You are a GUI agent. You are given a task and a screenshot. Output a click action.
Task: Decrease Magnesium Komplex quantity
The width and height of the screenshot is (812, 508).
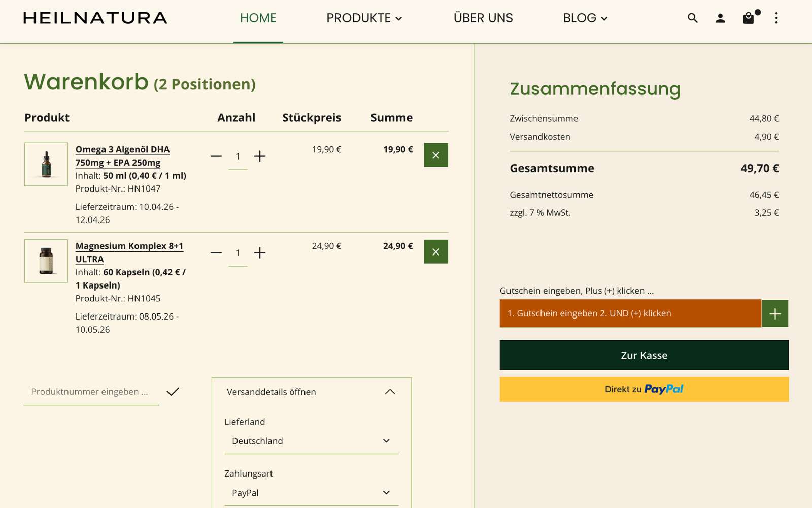pos(216,252)
